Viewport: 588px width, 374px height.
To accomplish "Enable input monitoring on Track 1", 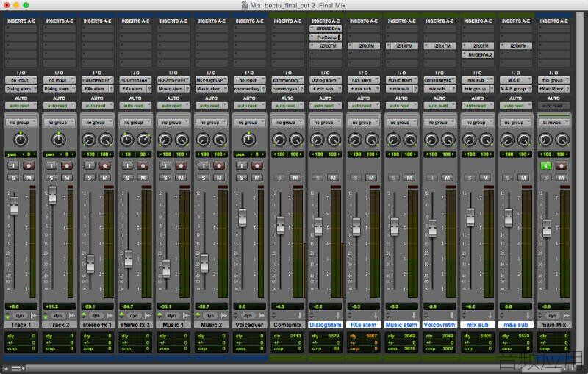I will [13, 165].
